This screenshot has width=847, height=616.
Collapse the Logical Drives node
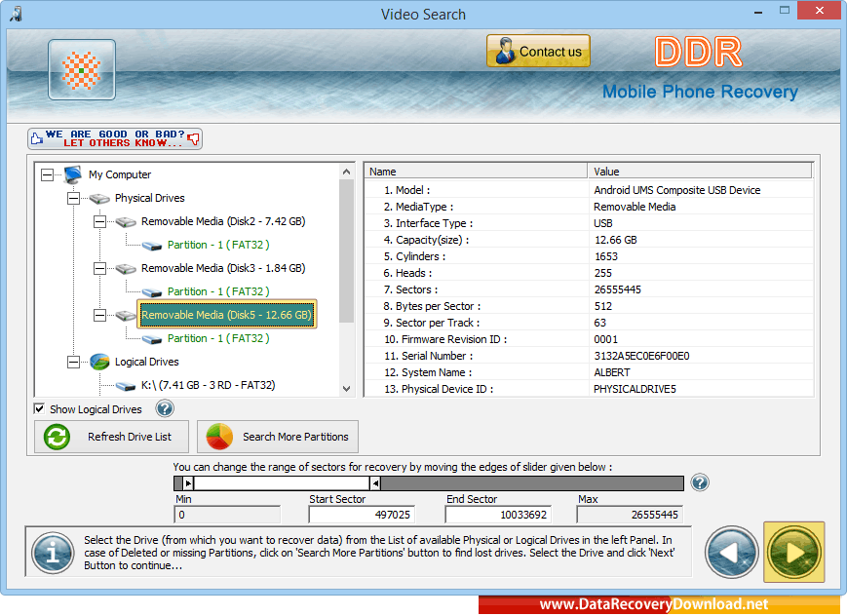[x=73, y=362]
